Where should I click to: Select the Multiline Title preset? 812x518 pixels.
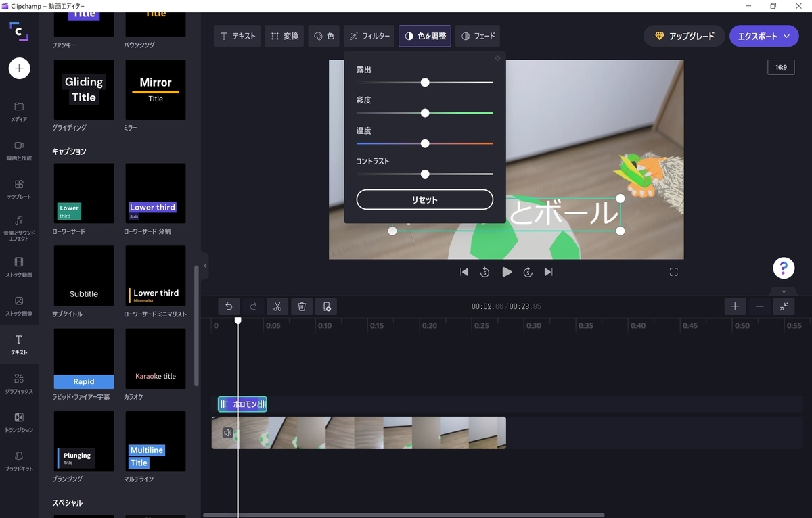pos(156,441)
